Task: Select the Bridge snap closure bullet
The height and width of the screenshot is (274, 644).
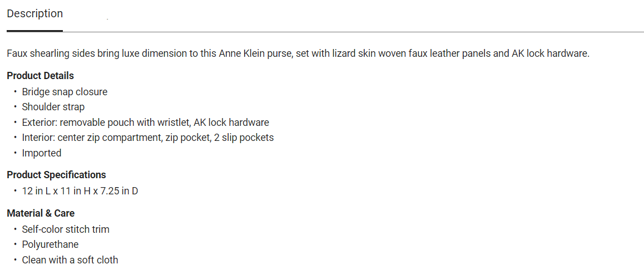Action: [65, 92]
